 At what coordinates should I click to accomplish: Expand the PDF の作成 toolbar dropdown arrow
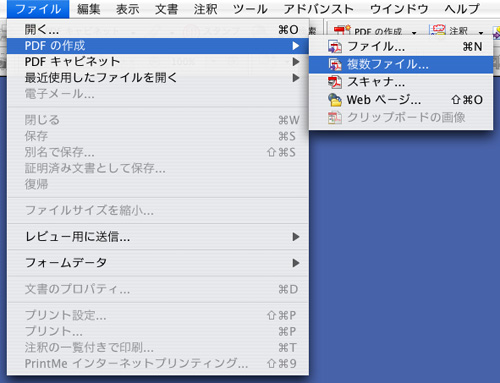click(414, 33)
